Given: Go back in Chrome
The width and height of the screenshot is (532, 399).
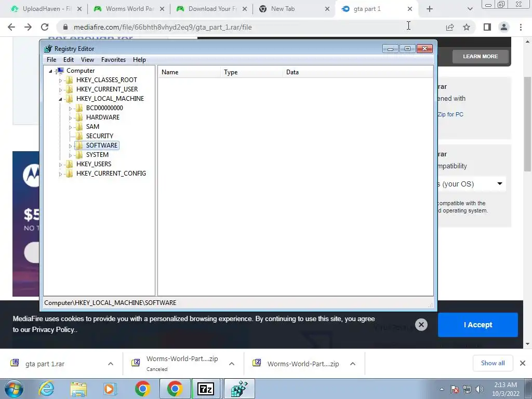Looking at the screenshot, I should 11,27.
